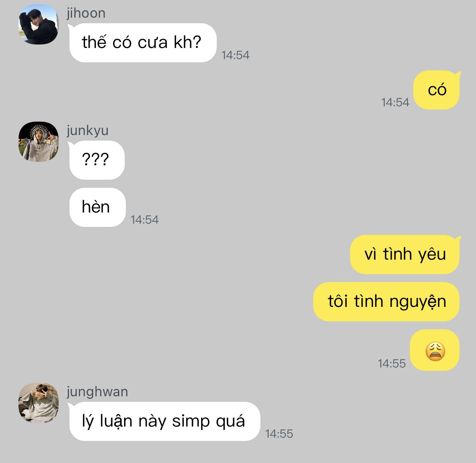Viewport: 476px width, 463px height.
Task: Click the "hèn" message bubble
Action: [x=97, y=207]
